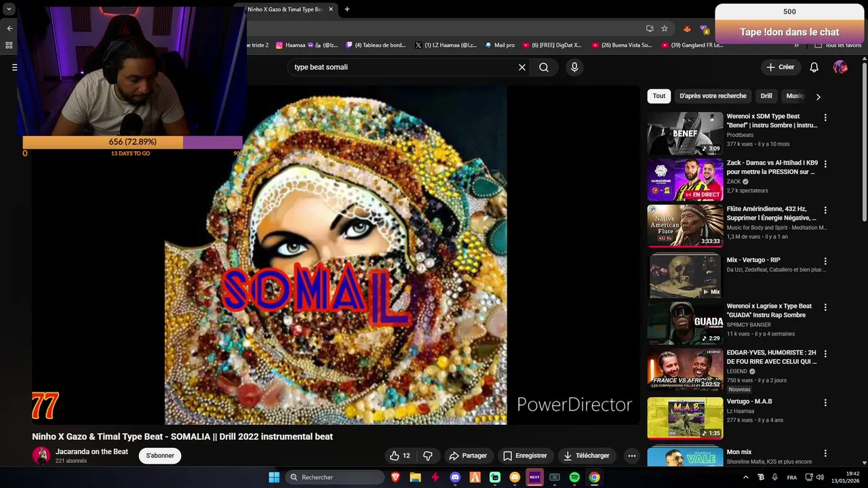Open Jacaranda on the Beat channel avatar
Screen dimensions: 868x488
click(x=41, y=455)
